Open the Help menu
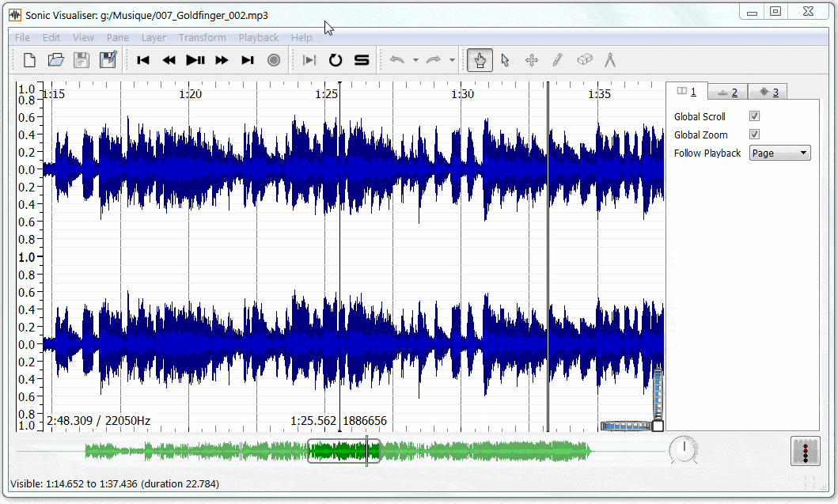Viewport: 838px width, 504px height. (x=301, y=37)
